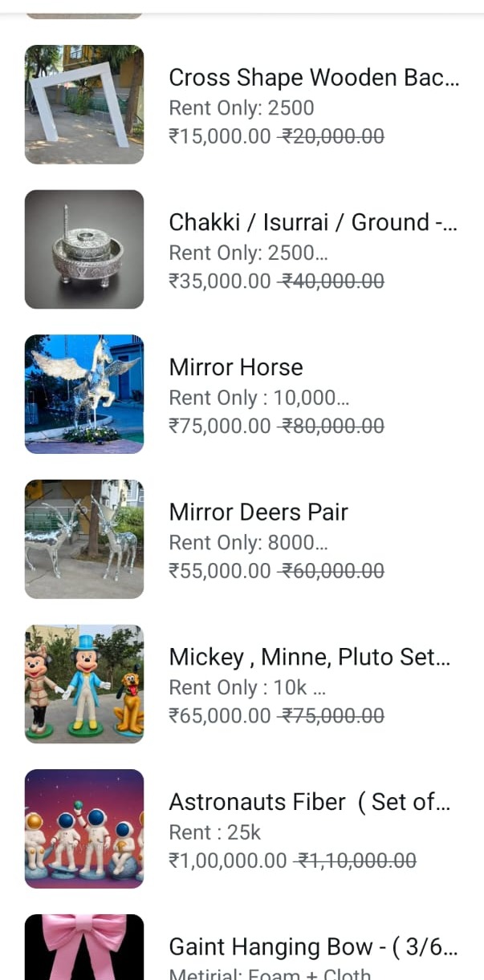484x980 pixels.
Task: Open the Mickey, Minne, Pluto Set listing
Action: click(310, 658)
